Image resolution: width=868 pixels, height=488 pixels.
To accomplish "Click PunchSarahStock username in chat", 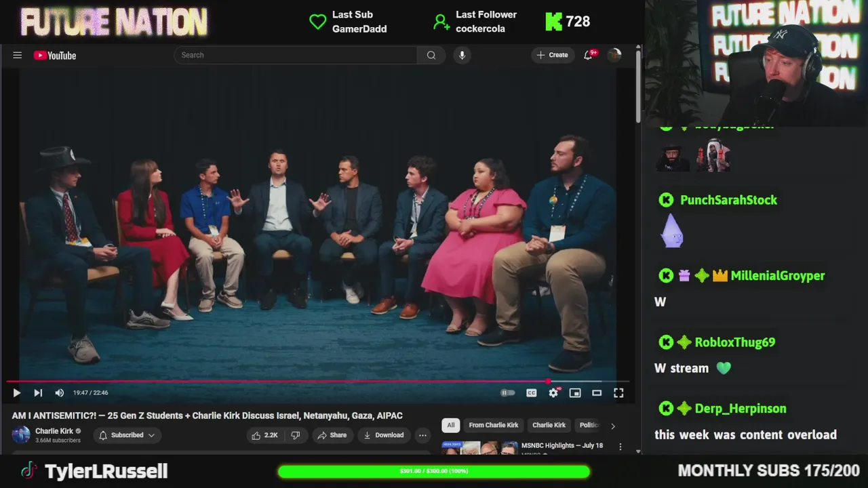I will pyautogui.click(x=728, y=200).
